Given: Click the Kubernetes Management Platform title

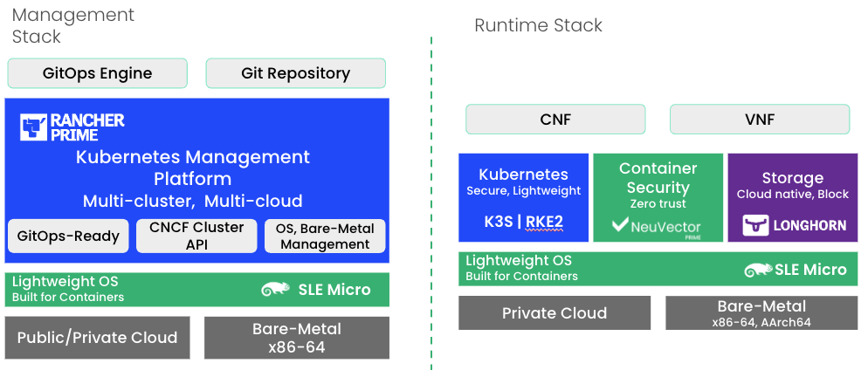Looking at the screenshot, I should pyautogui.click(x=193, y=168).
